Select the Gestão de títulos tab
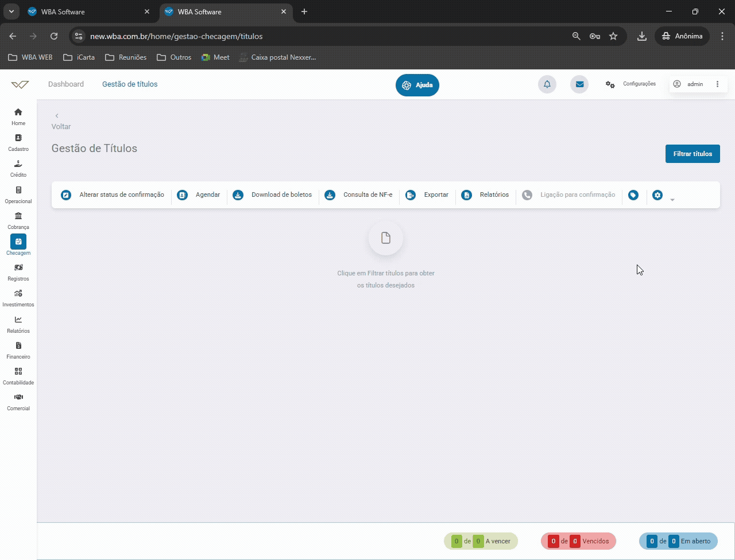 pyautogui.click(x=130, y=84)
